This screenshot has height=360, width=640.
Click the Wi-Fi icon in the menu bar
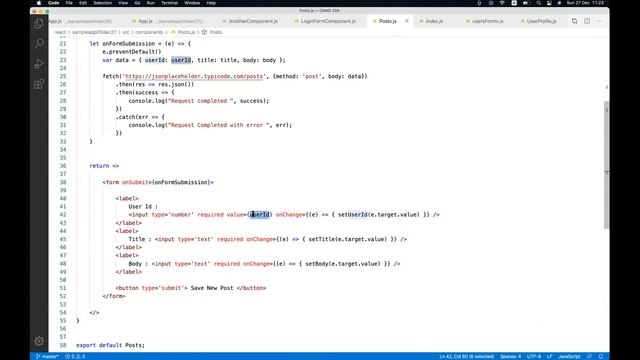[x=502, y=3]
